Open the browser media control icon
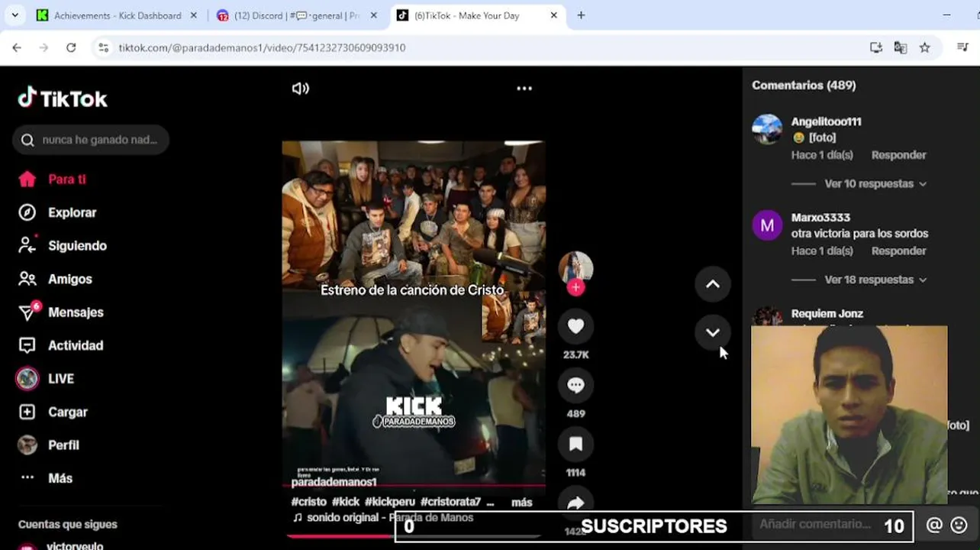 pyautogui.click(x=962, y=47)
